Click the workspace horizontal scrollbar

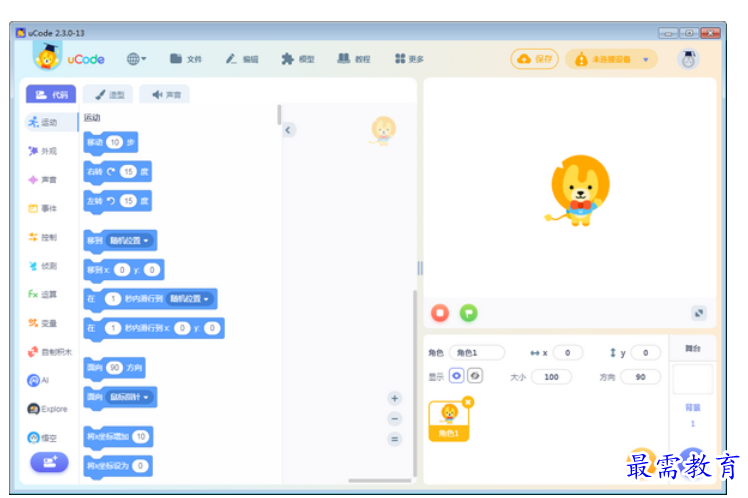pyautogui.click(x=379, y=480)
